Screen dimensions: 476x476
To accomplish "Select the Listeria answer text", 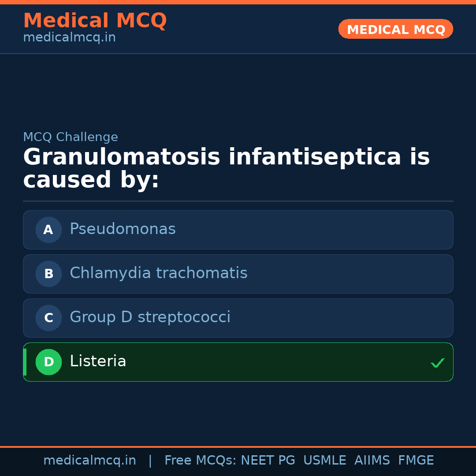I will [98, 361].
